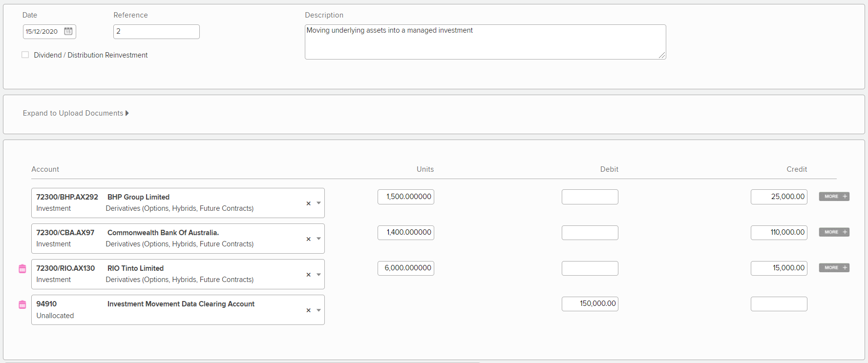
Task: Open the Commonwealth Bank account dropdown
Action: coord(318,239)
